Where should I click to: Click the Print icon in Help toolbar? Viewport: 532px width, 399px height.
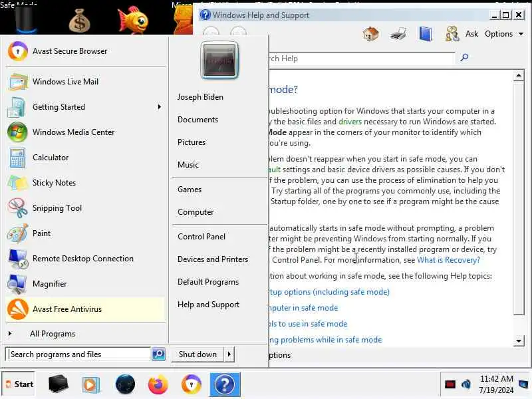(398, 34)
